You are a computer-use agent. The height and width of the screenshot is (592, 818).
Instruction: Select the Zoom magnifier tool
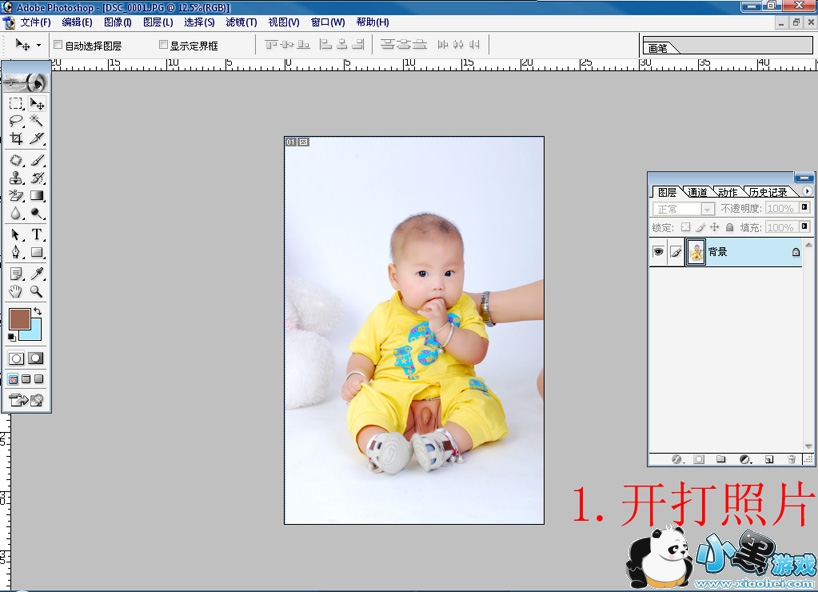pyautogui.click(x=37, y=291)
